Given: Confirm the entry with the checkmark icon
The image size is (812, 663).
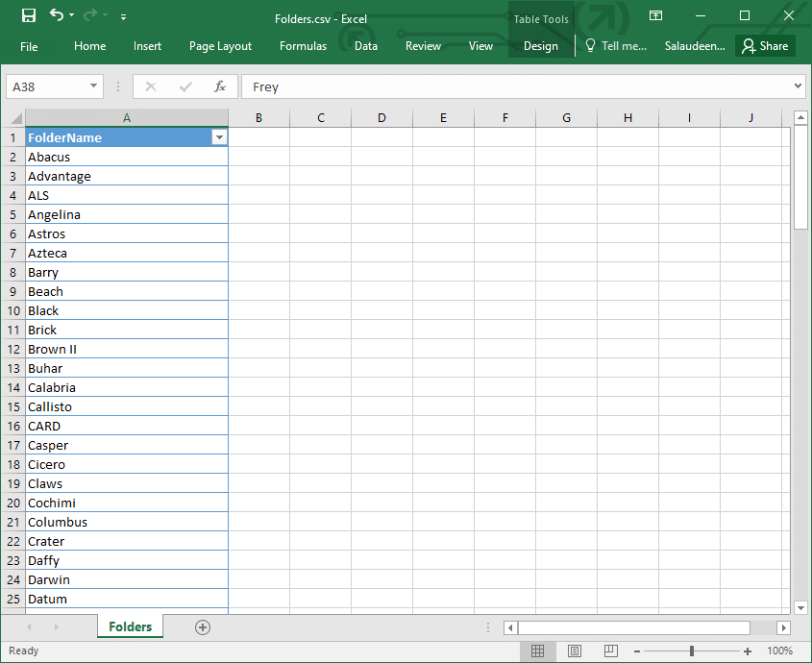Looking at the screenshot, I should click(x=185, y=86).
